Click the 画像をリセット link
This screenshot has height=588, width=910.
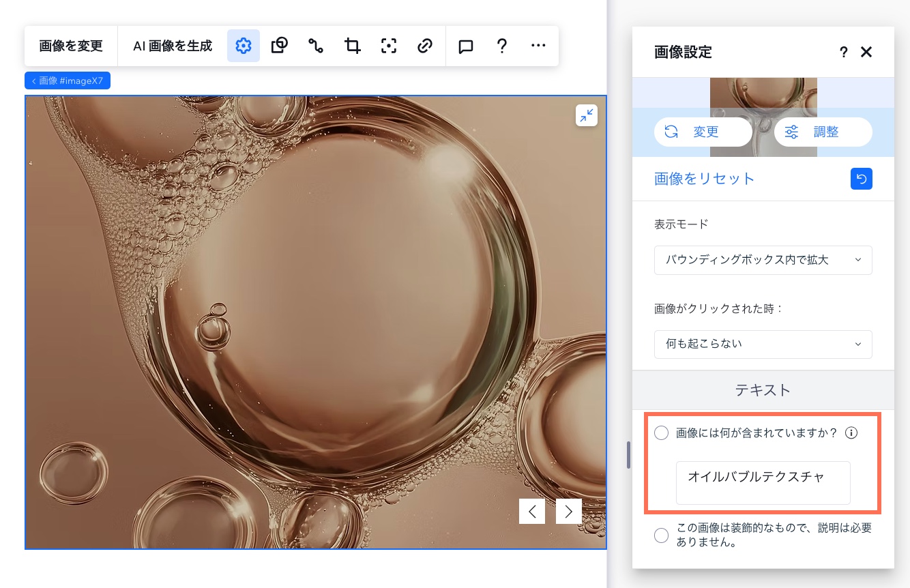(705, 179)
